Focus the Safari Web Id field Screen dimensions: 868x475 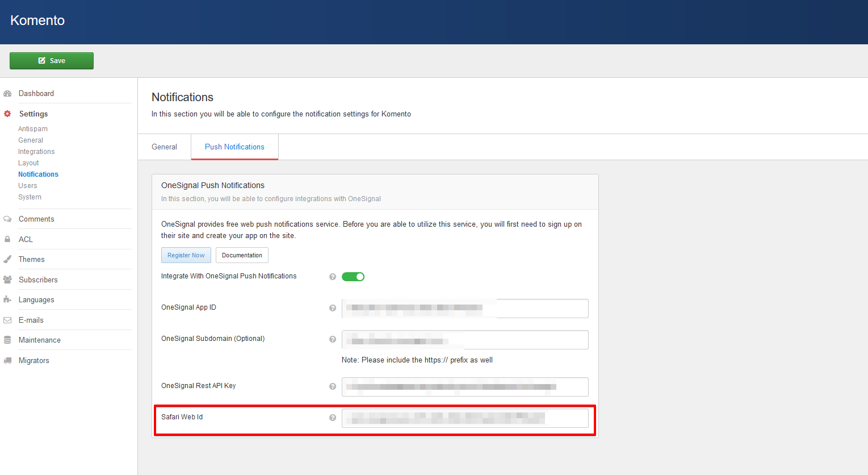(465, 418)
